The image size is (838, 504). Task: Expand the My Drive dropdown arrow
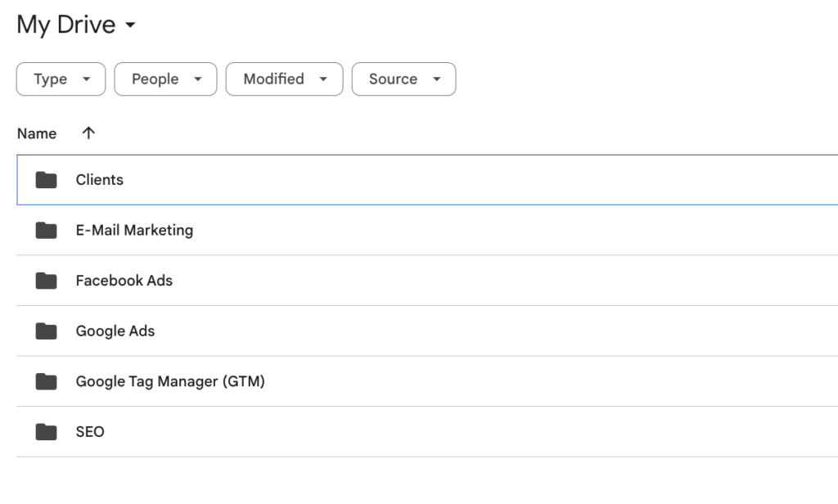(x=130, y=25)
